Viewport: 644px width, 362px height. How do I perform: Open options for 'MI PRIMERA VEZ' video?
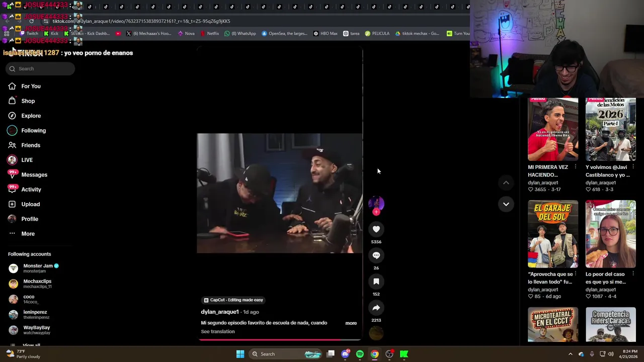pyautogui.click(x=575, y=167)
